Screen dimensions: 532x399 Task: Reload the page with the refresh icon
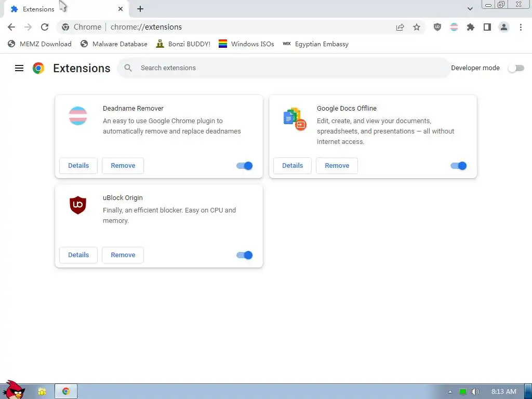tap(45, 27)
